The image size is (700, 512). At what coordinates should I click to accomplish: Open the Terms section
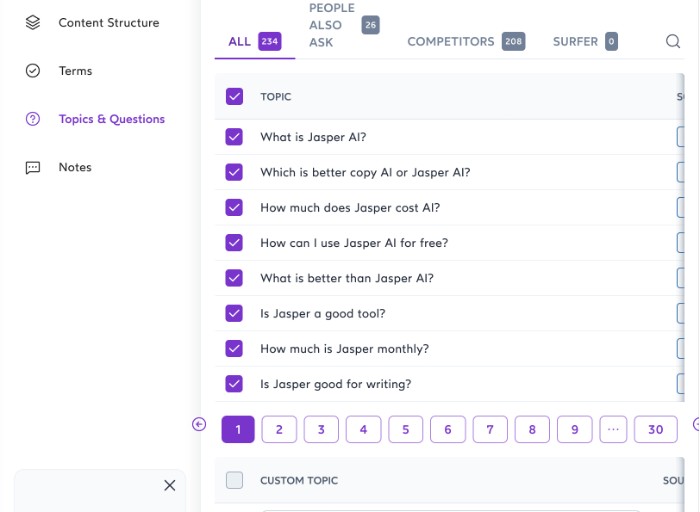click(75, 71)
